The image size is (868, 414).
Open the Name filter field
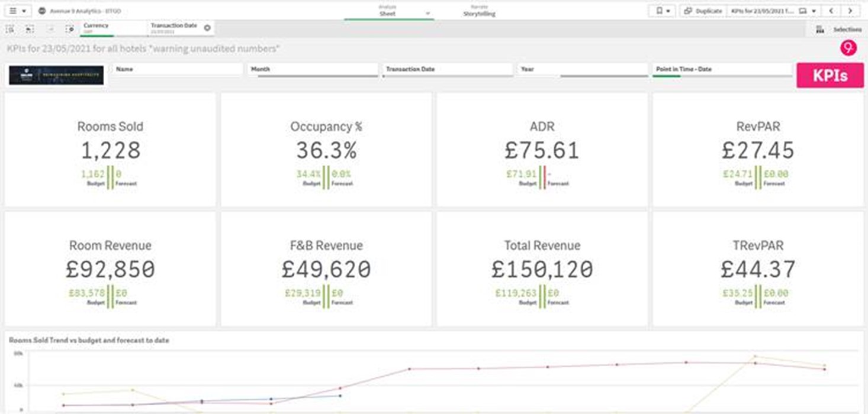pyautogui.click(x=178, y=70)
